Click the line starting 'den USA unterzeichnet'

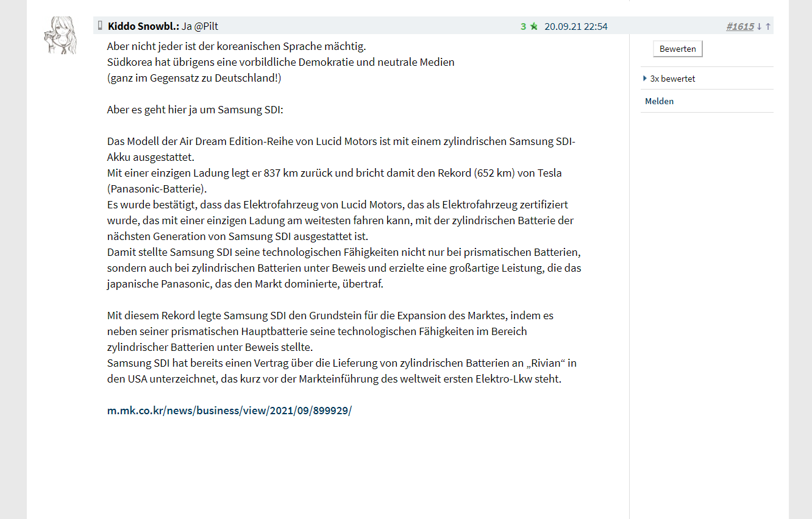coord(334,379)
